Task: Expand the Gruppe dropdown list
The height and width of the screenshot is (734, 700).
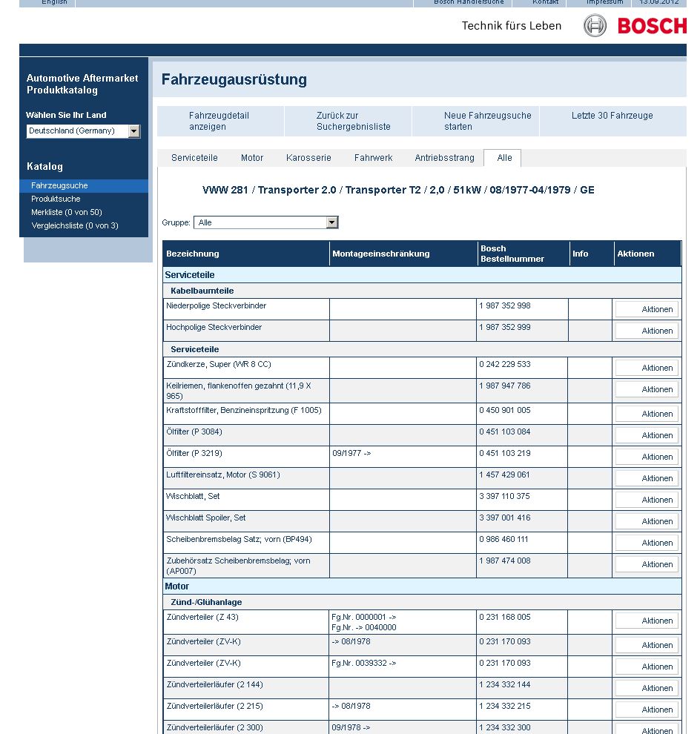Action: pos(265,222)
